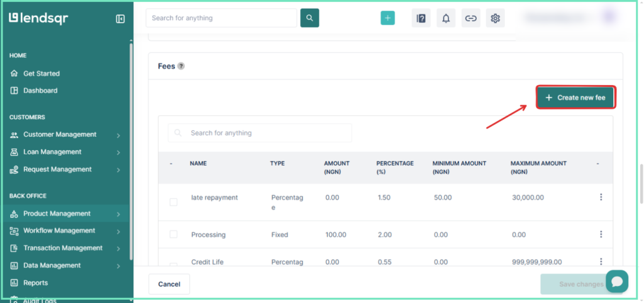Image resolution: width=644 pixels, height=303 pixels.
Task: Click the teal search magnifier button
Action: click(309, 18)
